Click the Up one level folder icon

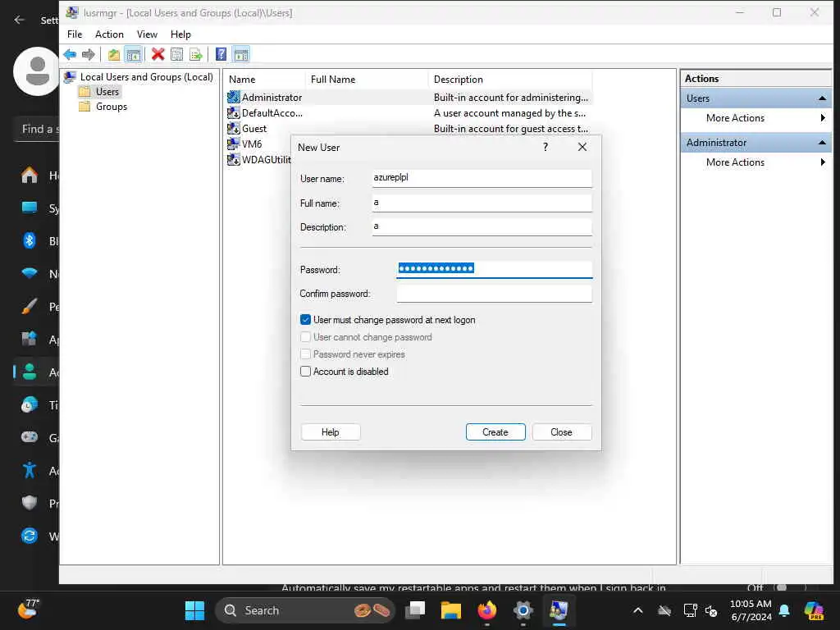113,54
